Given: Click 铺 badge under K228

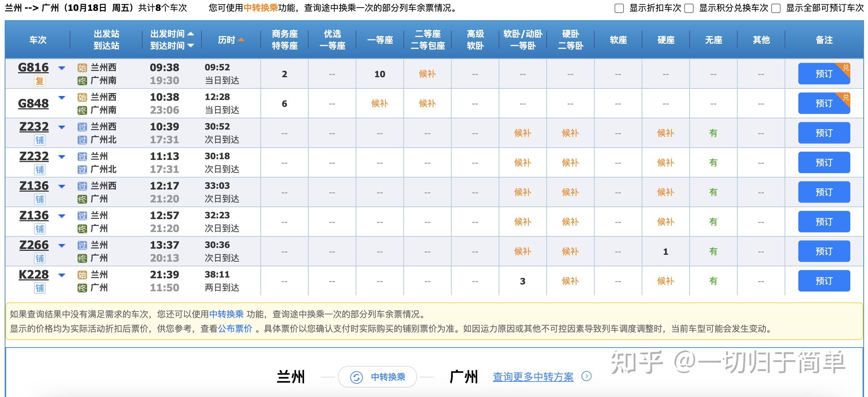Looking at the screenshot, I should 40,288.
